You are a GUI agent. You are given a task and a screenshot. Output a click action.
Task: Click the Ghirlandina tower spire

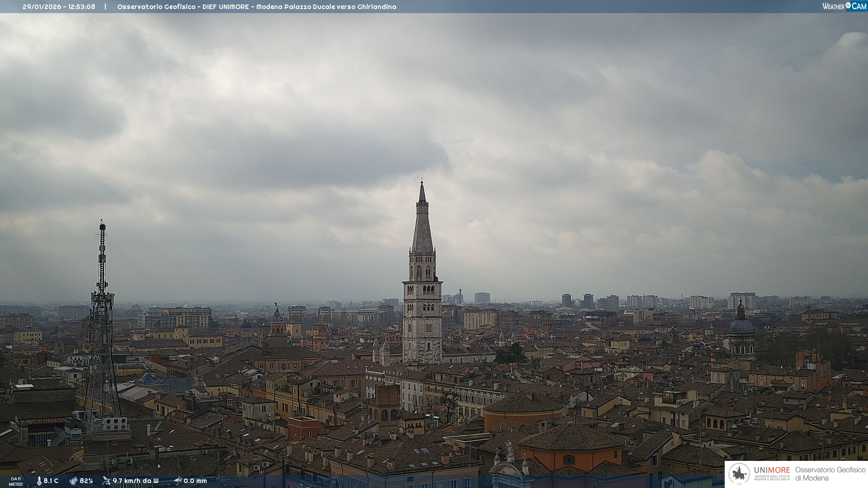pyautogui.click(x=422, y=226)
